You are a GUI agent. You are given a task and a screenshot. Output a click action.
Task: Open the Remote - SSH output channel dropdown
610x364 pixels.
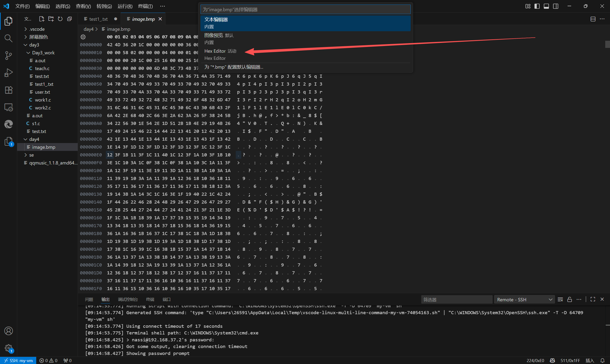coord(524,299)
